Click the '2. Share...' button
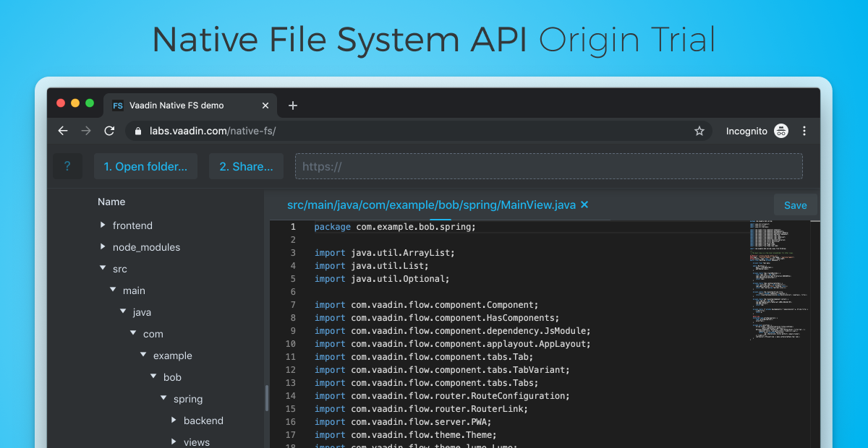This screenshot has width=868, height=448. (x=246, y=165)
